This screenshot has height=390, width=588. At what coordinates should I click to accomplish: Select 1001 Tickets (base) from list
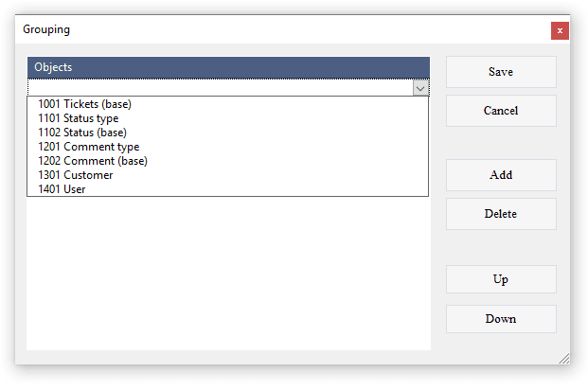84,104
